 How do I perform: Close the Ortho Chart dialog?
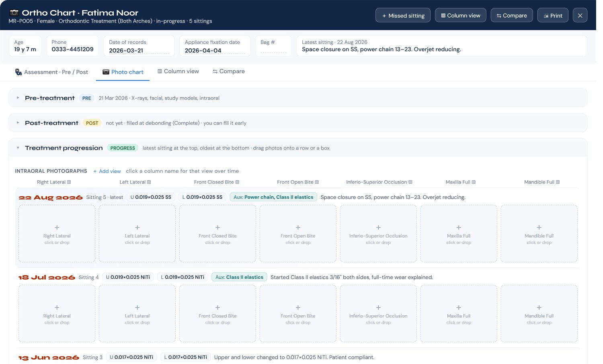point(580,15)
